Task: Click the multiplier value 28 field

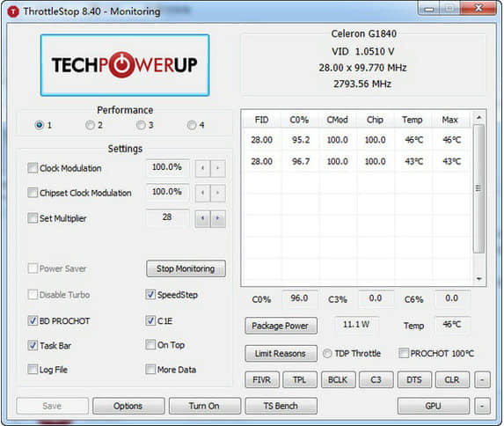Action: click(x=167, y=217)
